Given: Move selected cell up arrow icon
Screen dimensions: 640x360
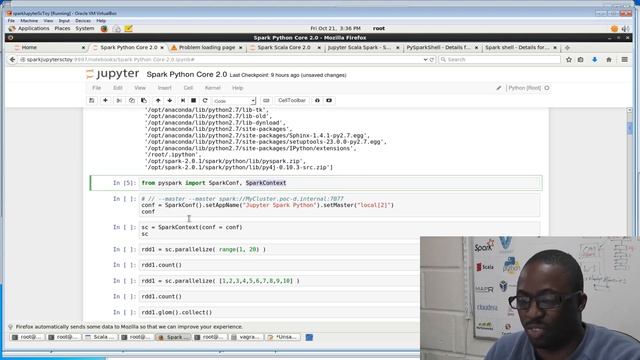Looking at the screenshot, I should point(158,100).
